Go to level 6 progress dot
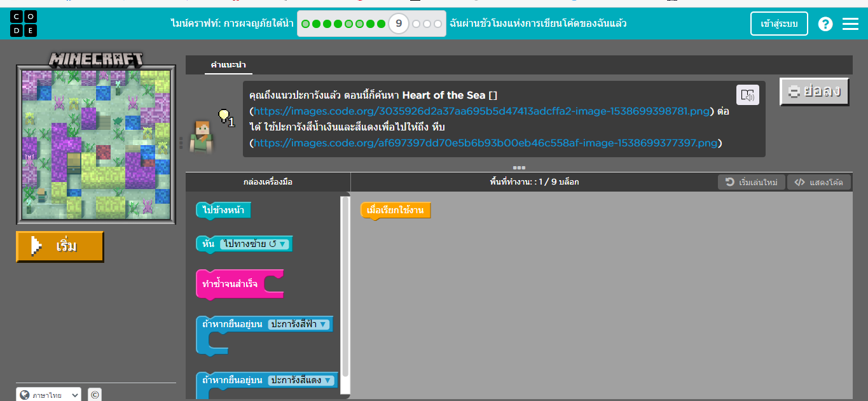Screen dimensions: 868x401 [x=359, y=24]
